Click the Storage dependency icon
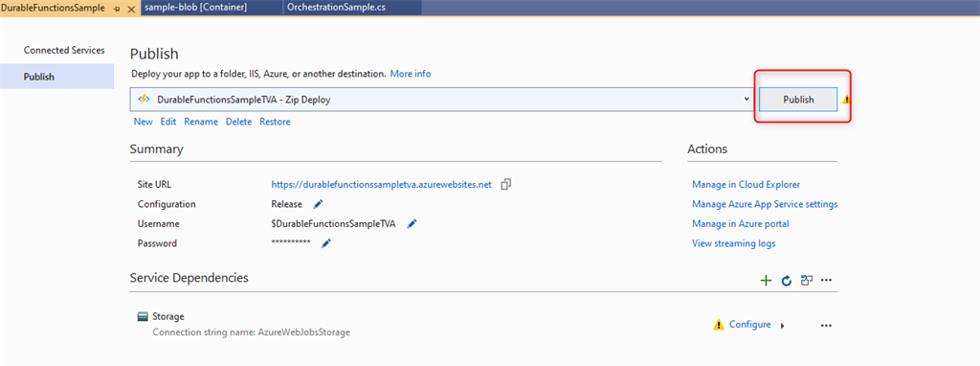 [143, 316]
